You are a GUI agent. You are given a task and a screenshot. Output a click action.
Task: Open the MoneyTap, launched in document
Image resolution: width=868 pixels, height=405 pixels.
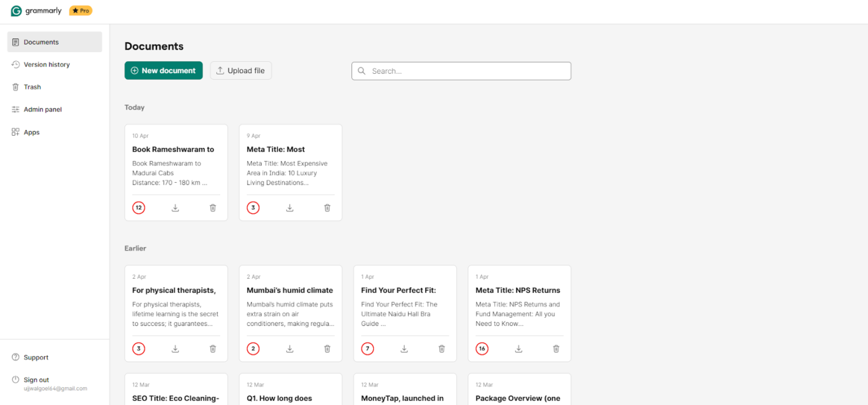point(405,390)
